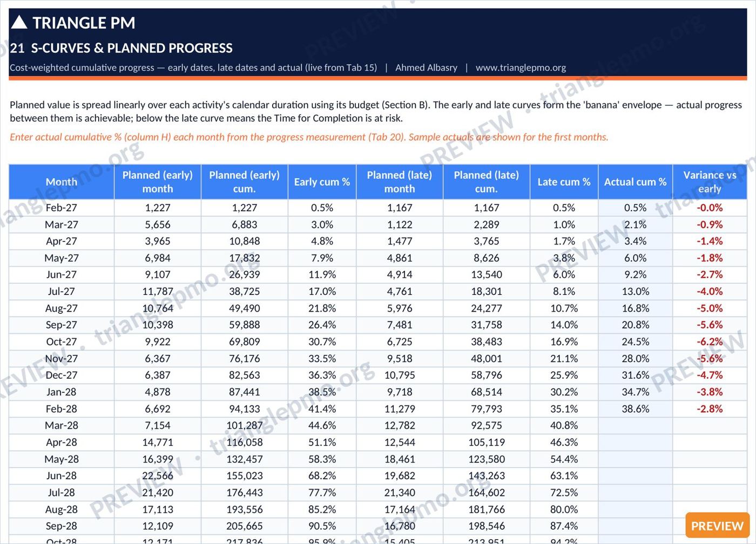The height and width of the screenshot is (544, 756).
Task: Select the author name Ahmed Albasry
Action: coord(426,68)
